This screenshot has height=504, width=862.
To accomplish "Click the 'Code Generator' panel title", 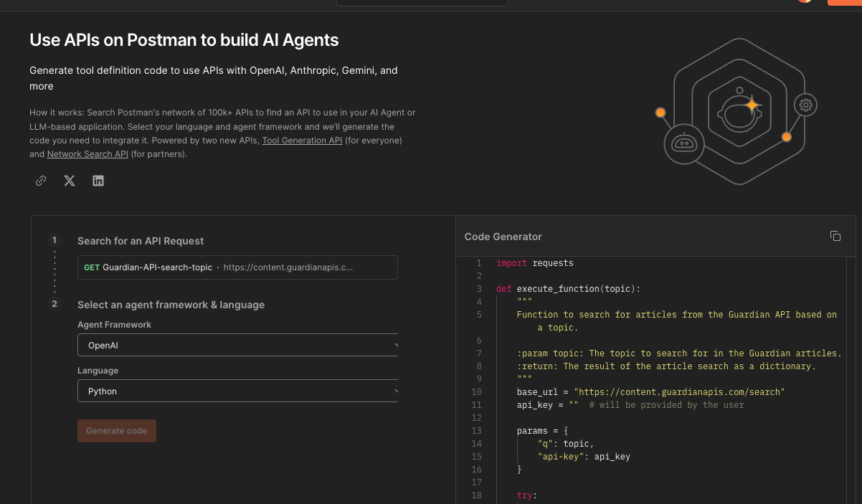I will (503, 237).
